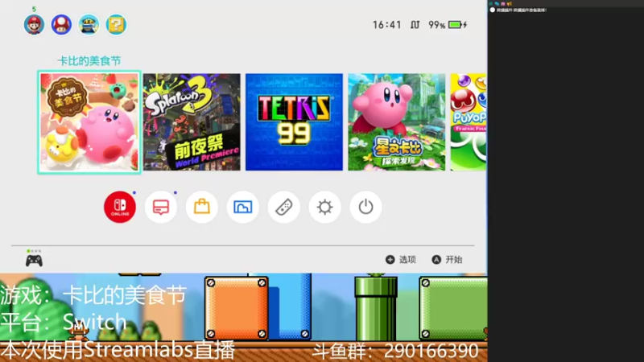Select the third user profile avatar

point(89,25)
